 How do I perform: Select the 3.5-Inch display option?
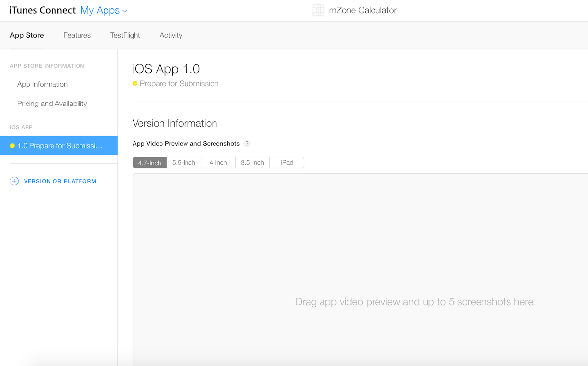pyautogui.click(x=252, y=163)
